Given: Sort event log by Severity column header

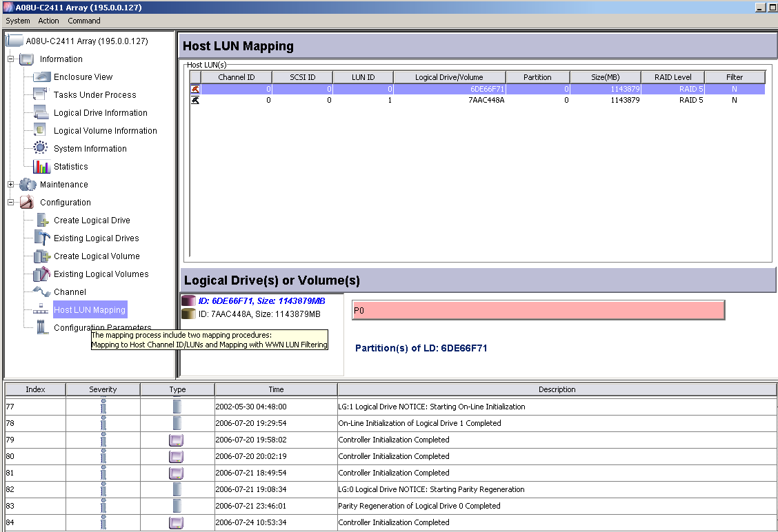Looking at the screenshot, I should pyautogui.click(x=103, y=389).
